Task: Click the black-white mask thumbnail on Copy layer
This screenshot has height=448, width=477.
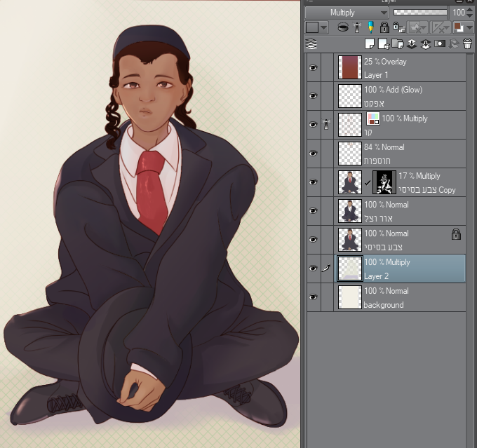Action: coord(384,182)
